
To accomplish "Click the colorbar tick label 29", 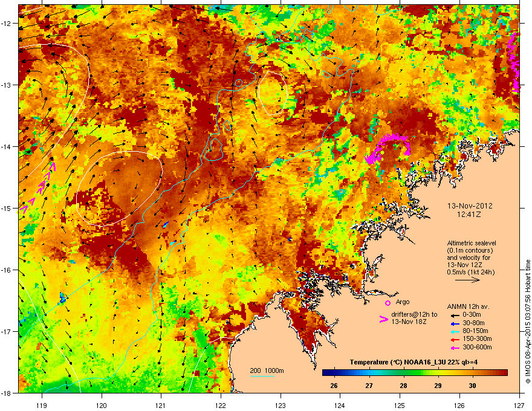I will [438, 386].
